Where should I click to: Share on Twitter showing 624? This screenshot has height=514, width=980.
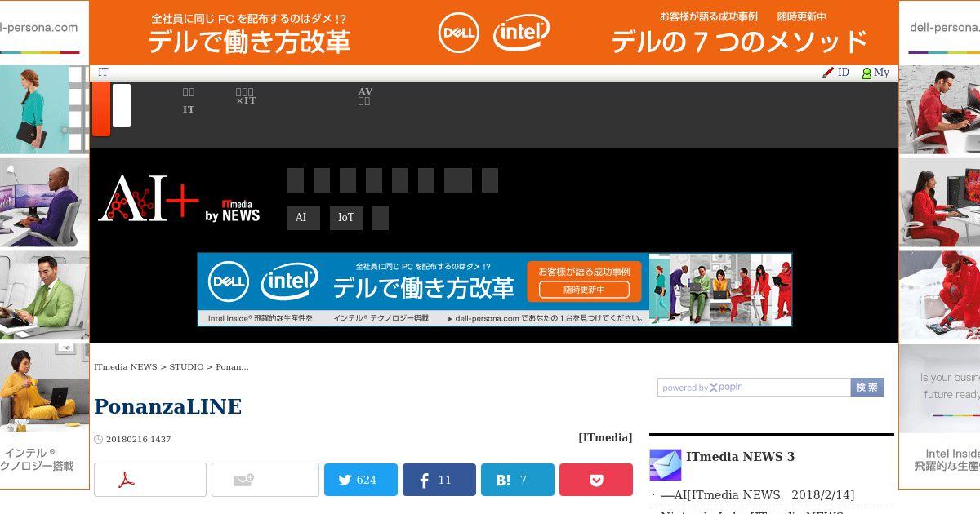(361, 480)
